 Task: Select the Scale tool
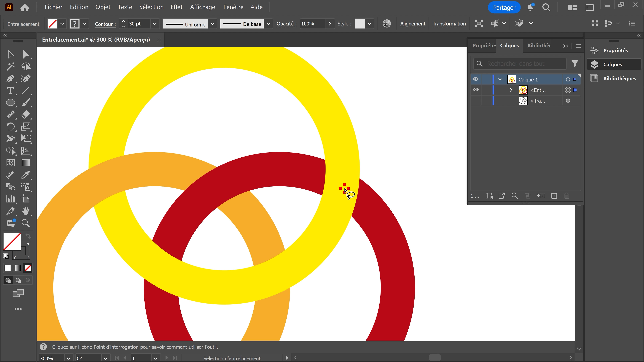[x=25, y=127]
